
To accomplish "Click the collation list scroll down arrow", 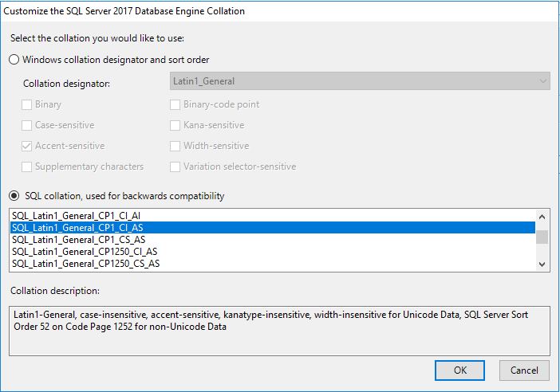I will point(542,265).
